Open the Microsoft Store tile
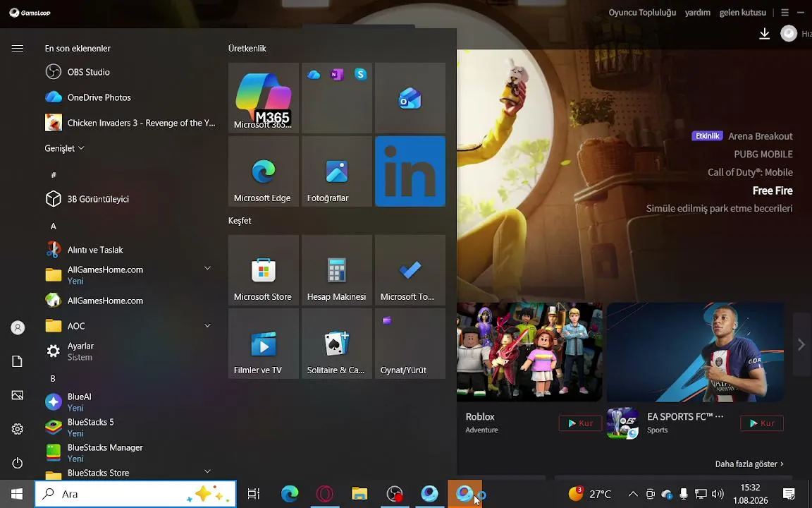This screenshot has height=508, width=812. tap(264, 270)
